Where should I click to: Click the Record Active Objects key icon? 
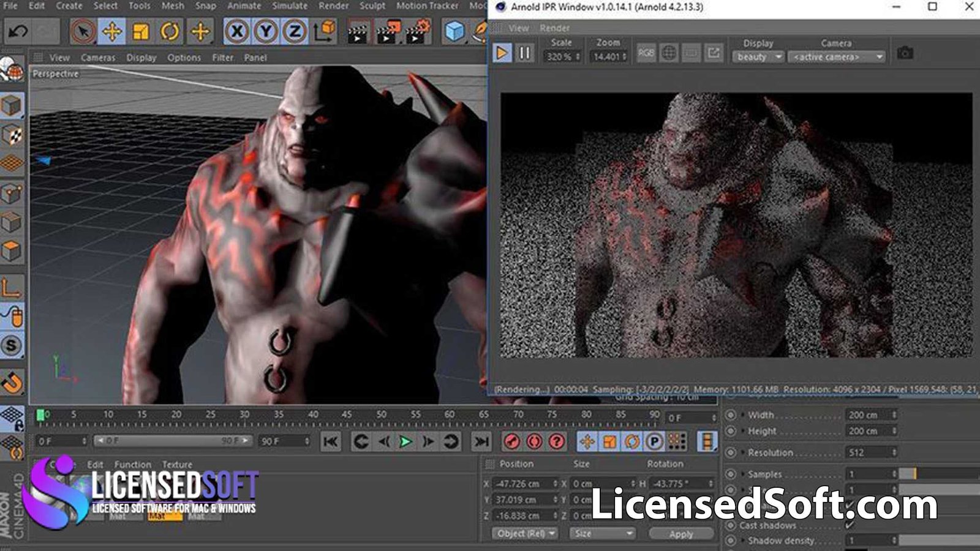click(511, 441)
